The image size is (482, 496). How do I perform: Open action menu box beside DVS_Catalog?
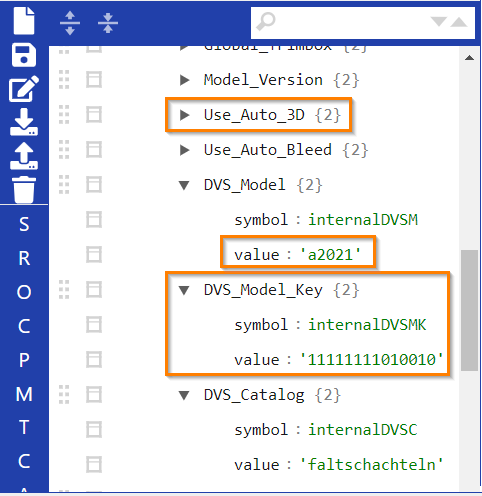click(94, 395)
